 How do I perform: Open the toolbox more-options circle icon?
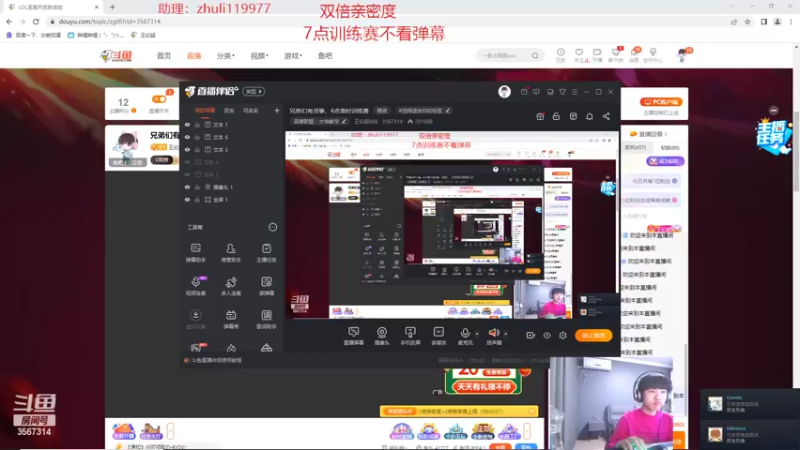(x=272, y=227)
